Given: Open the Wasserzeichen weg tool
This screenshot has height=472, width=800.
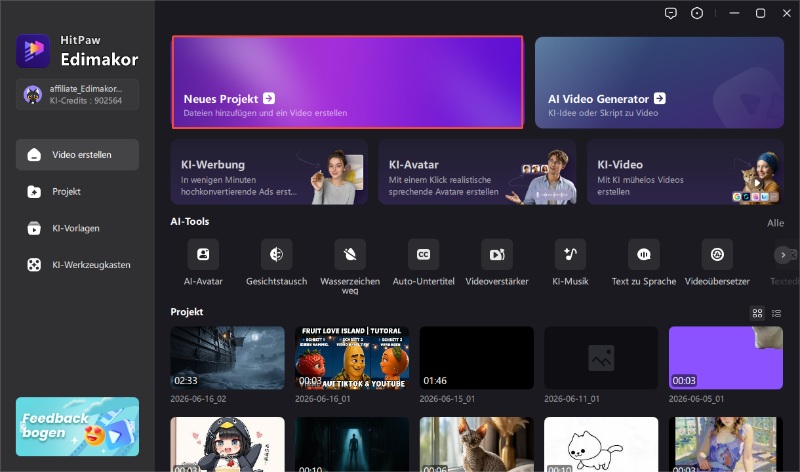Looking at the screenshot, I should pyautogui.click(x=350, y=254).
